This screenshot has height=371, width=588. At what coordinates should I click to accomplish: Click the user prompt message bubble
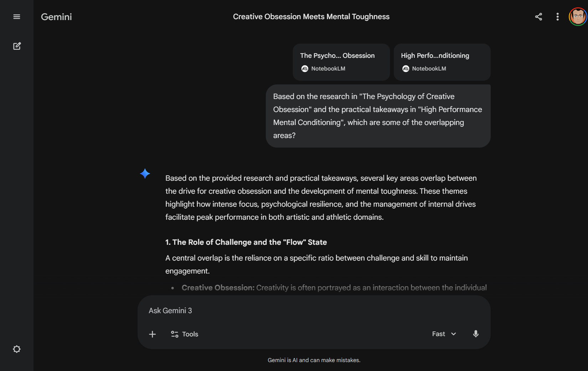click(378, 116)
